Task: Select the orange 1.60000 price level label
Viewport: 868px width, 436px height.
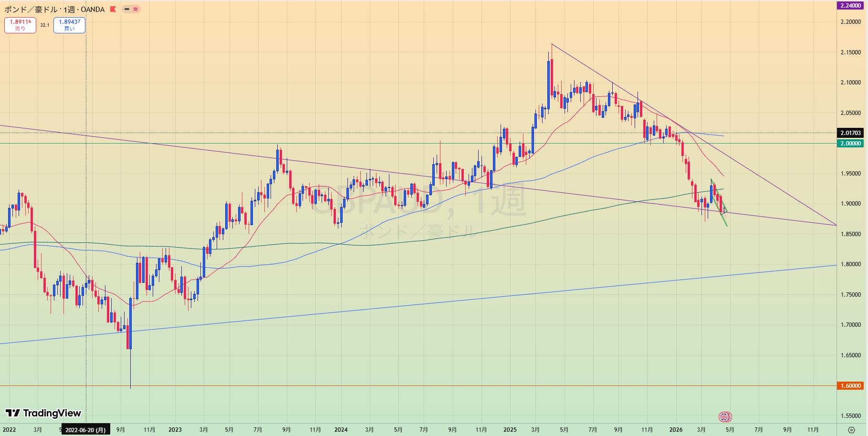Action: point(850,385)
